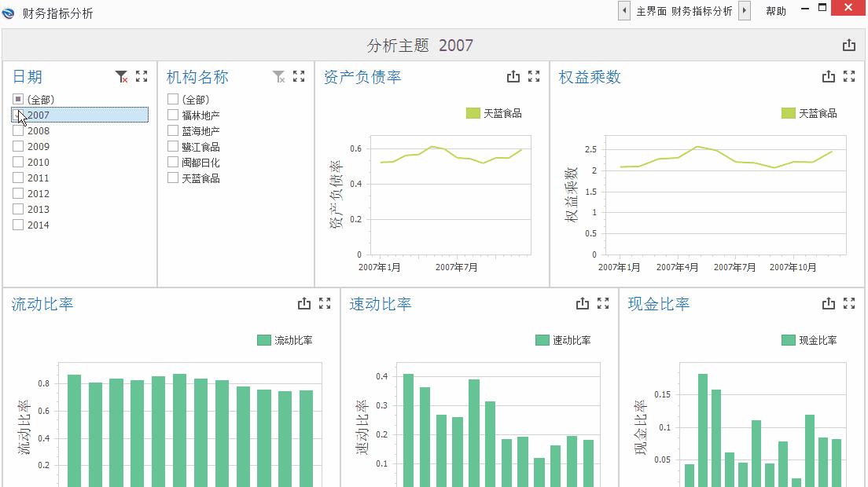Maximize the 资产负债率 chart
Screen dimensions: 868x487
coord(534,77)
